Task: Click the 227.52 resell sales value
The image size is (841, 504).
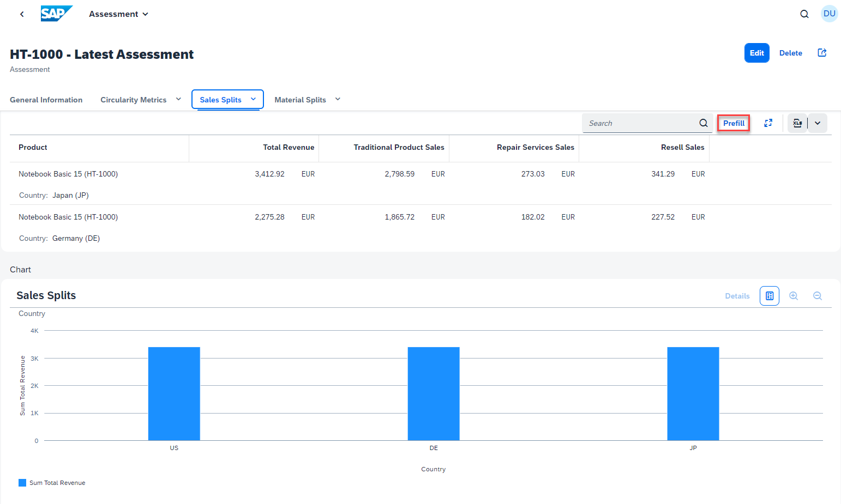Action: point(663,217)
